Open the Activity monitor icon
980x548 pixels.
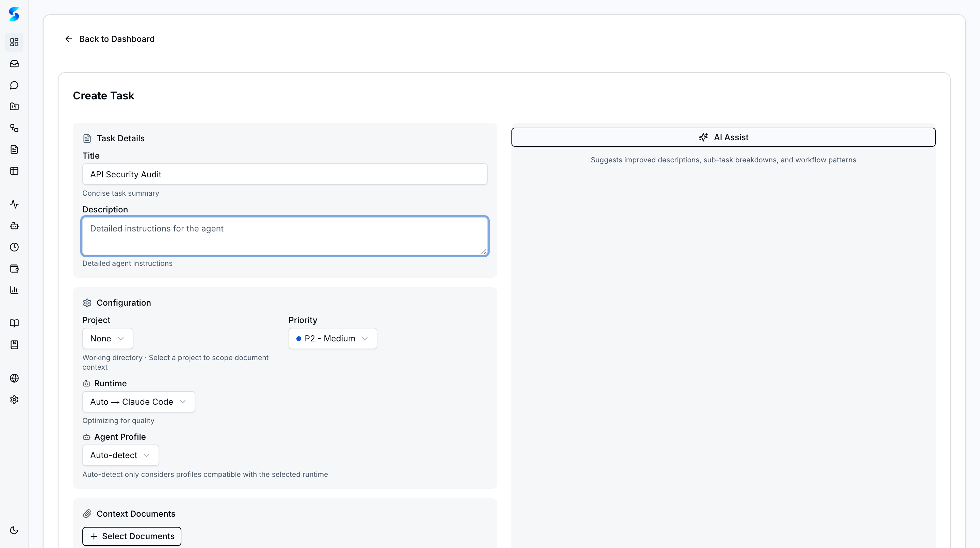(x=14, y=204)
